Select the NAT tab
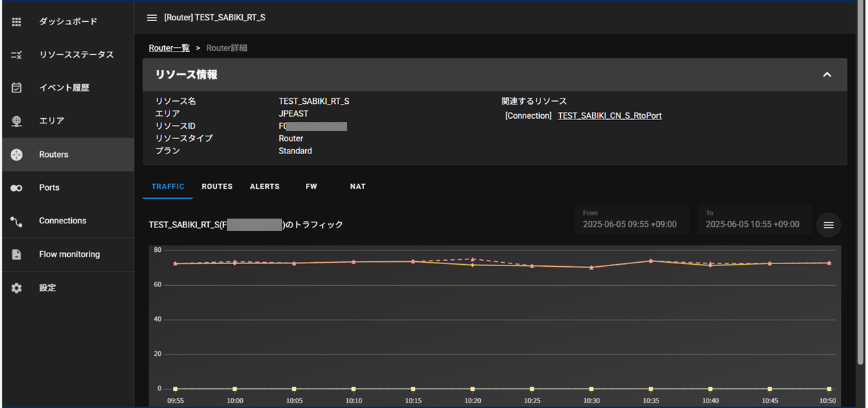 358,187
